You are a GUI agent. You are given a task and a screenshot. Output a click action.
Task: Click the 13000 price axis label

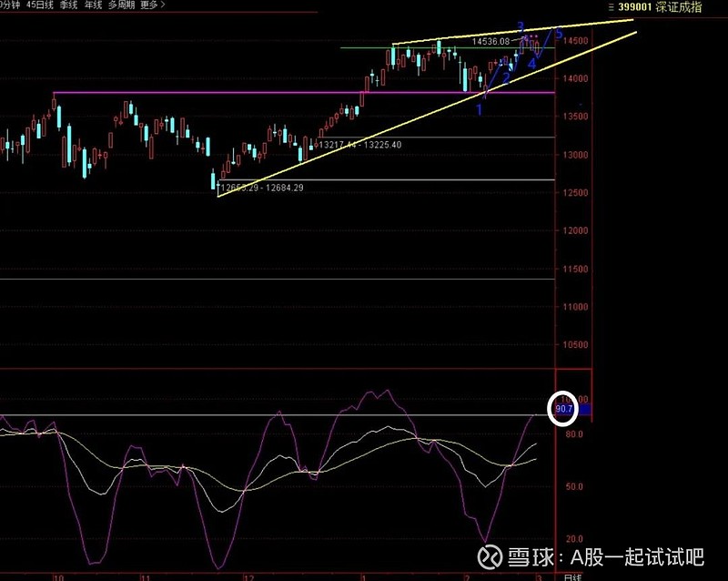click(x=575, y=155)
